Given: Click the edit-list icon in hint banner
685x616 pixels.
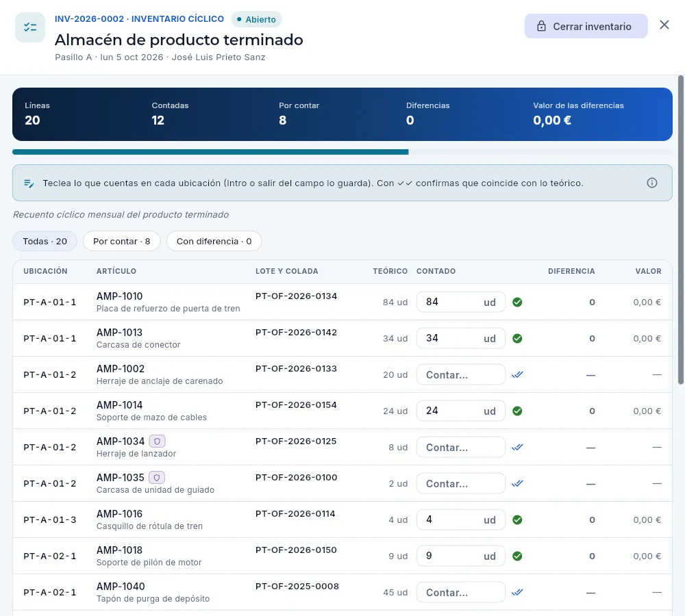Looking at the screenshot, I should click(x=29, y=183).
